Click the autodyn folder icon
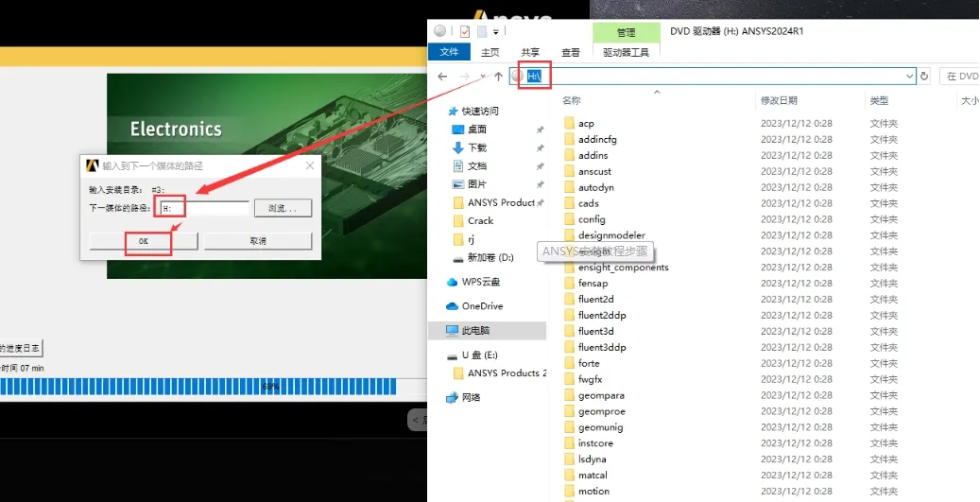980x502 pixels. [569, 187]
